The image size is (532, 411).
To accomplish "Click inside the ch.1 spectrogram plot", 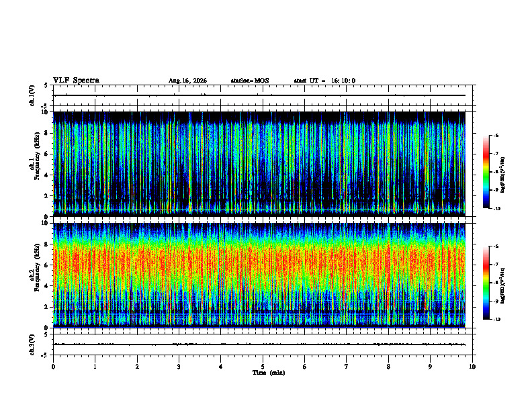I will point(259,164).
